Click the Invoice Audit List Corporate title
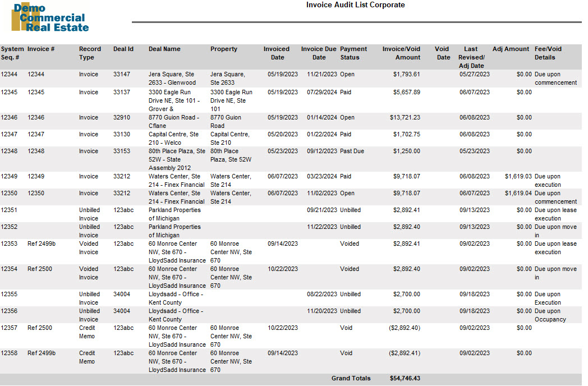588x386 pixels. [355, 5]
